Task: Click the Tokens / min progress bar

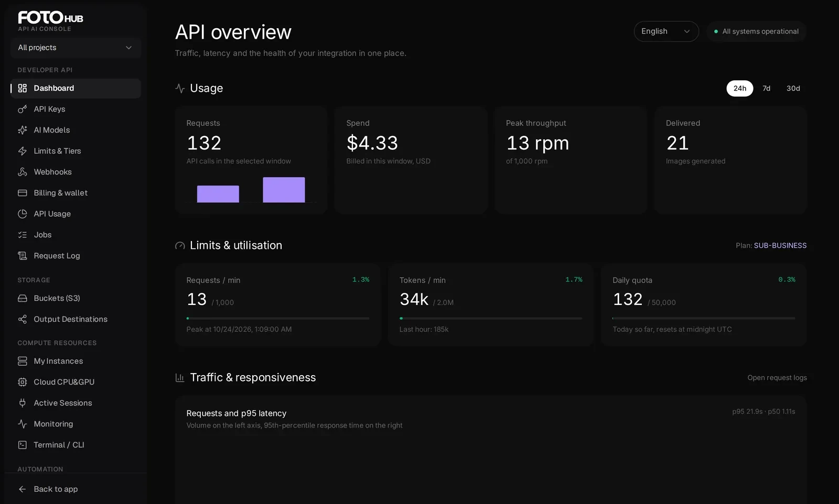Action: pyautogui.click(x=491, y=318)
